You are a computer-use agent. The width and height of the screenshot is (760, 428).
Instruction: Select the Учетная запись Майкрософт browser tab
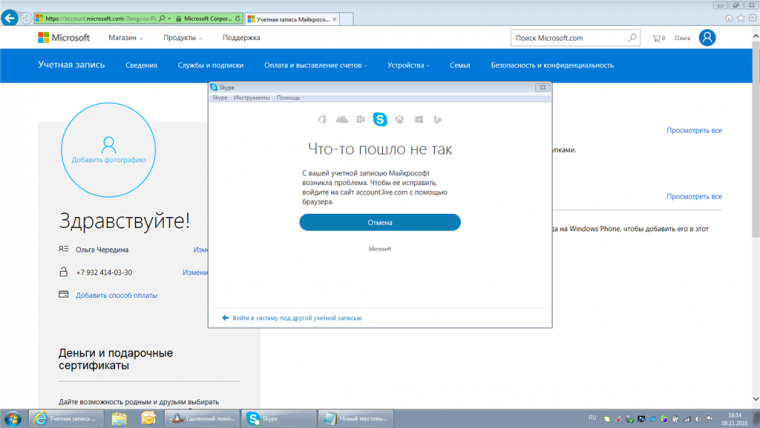click(292, 19)
